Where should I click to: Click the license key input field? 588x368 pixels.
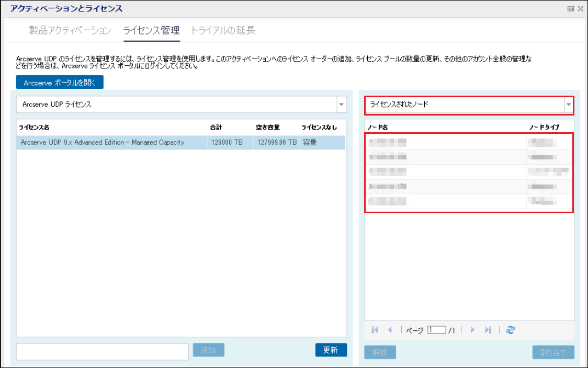point(102,352)
